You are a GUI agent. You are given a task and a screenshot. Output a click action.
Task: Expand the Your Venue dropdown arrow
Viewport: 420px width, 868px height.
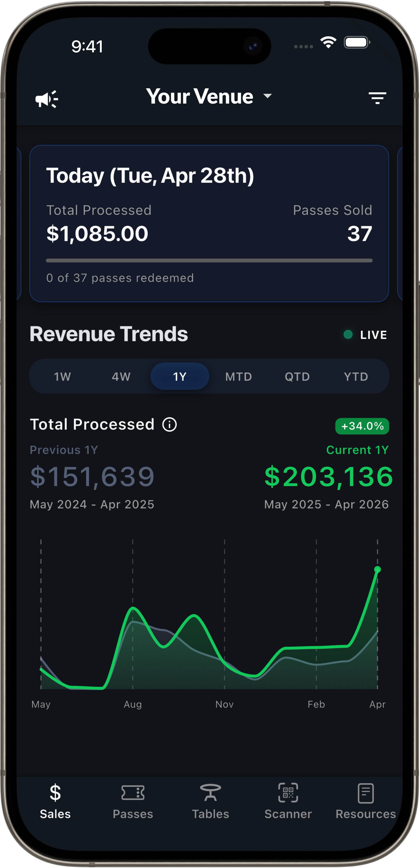[268, 96]
